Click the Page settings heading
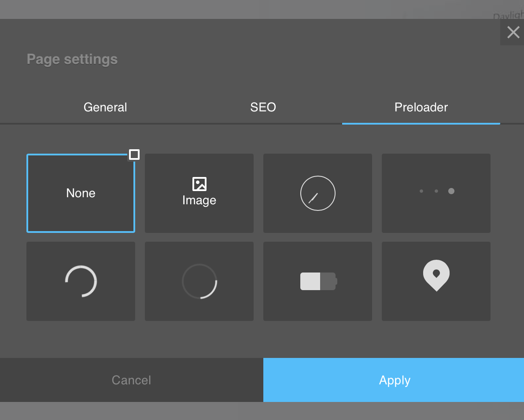This screenshot has height=420, width=524. (72, 59)
